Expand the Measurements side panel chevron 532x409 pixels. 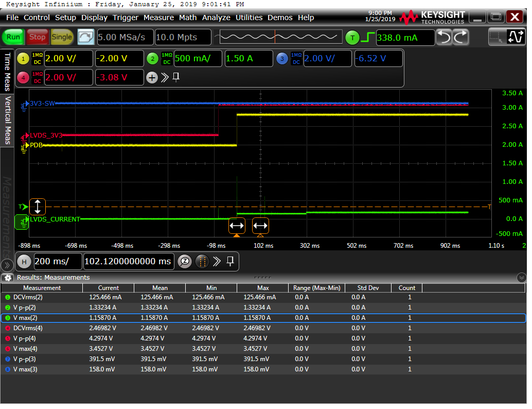coord(7,265)
